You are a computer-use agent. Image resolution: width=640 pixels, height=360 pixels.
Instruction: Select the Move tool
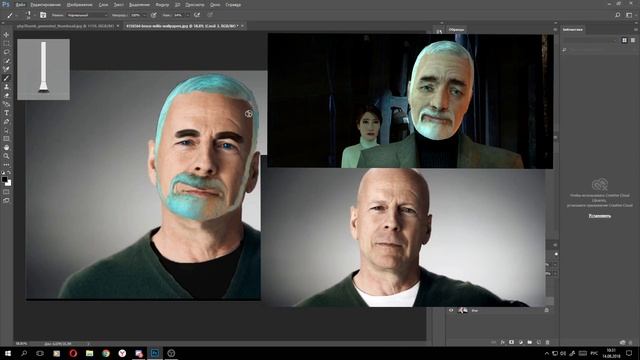click(x=6, y=35)
